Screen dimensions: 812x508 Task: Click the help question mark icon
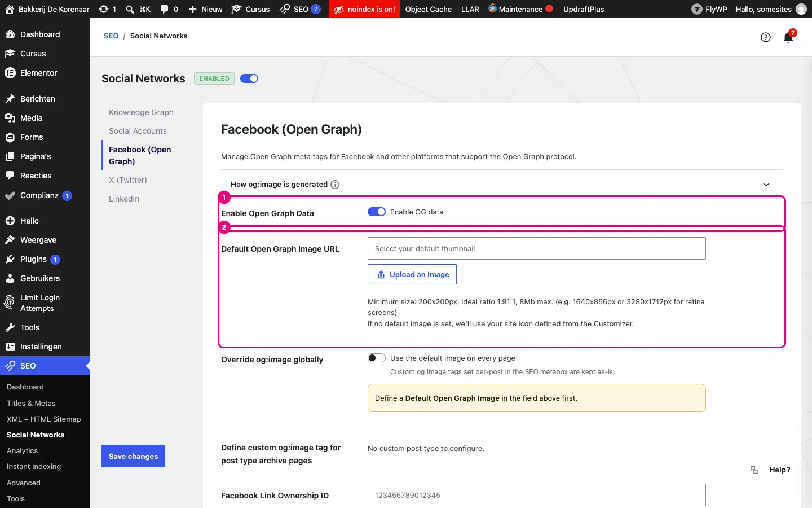coord(766,37)
